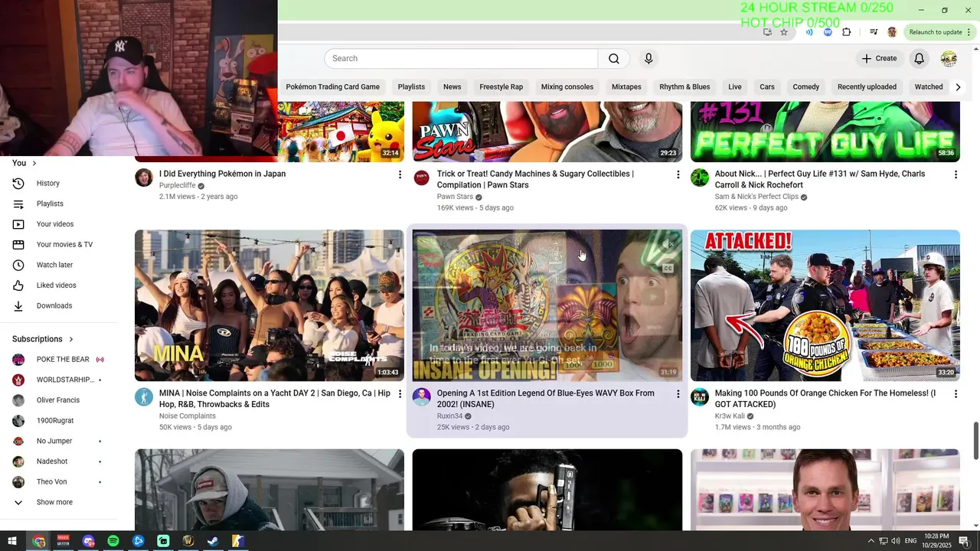
Task: Bookmark this page with the star icon
Action: (x=784, y=32)
